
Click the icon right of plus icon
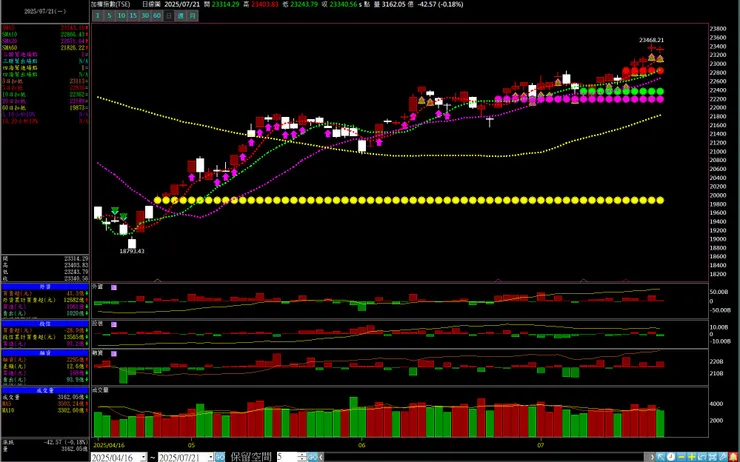[702, 457]
